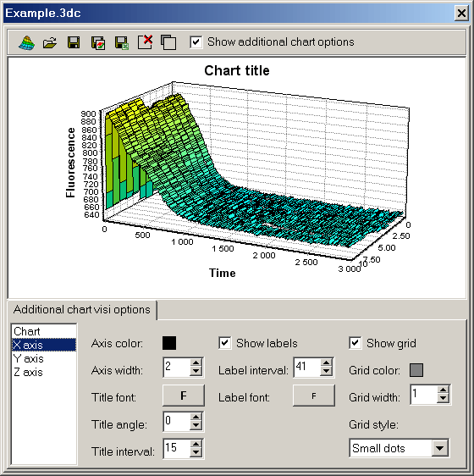Click the overlapping windows copy icon
The width and height of the screenshot is (474, 476).
click(x=168, y=42)
